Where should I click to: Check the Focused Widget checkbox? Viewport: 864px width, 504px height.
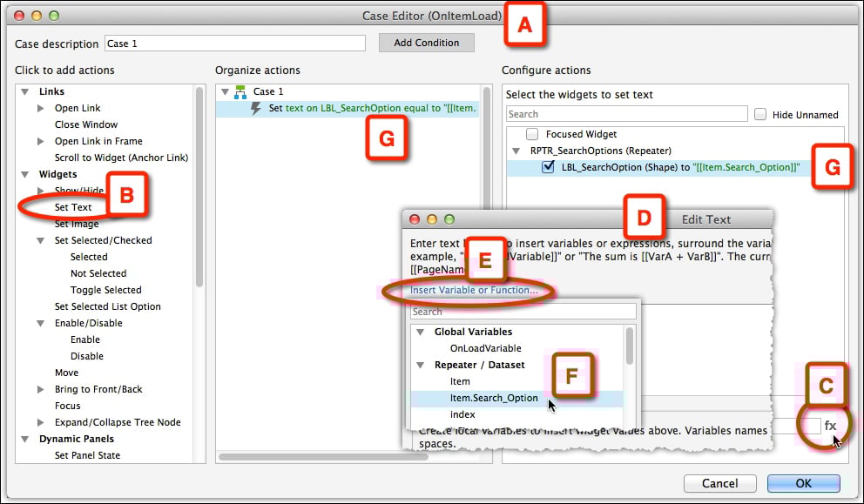tap(531, 134)
